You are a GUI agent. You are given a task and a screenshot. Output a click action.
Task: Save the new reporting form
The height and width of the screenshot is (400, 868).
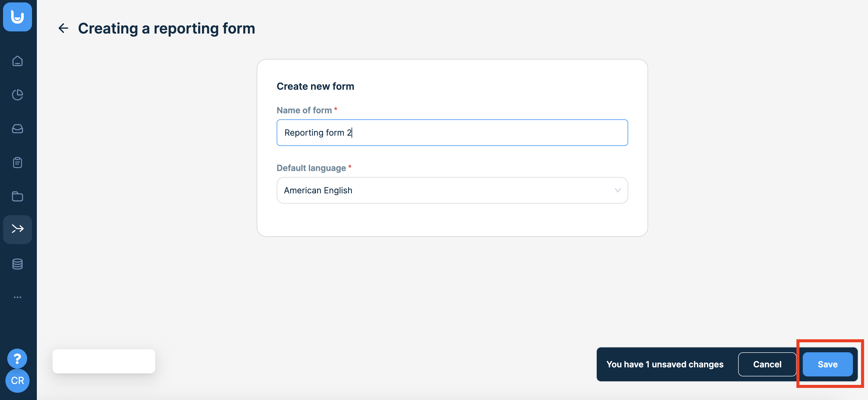[x=827, y=364]
